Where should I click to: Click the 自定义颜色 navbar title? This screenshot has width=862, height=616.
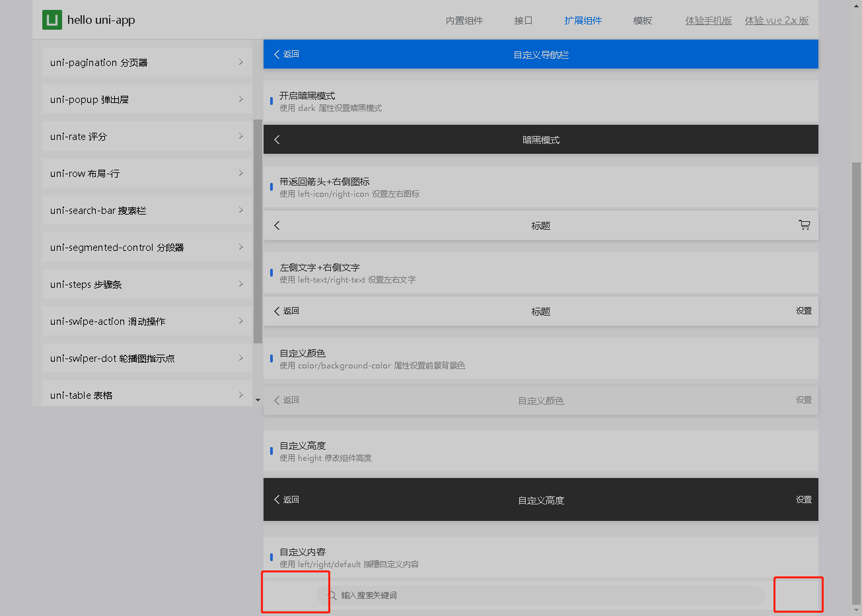[541, 401]
